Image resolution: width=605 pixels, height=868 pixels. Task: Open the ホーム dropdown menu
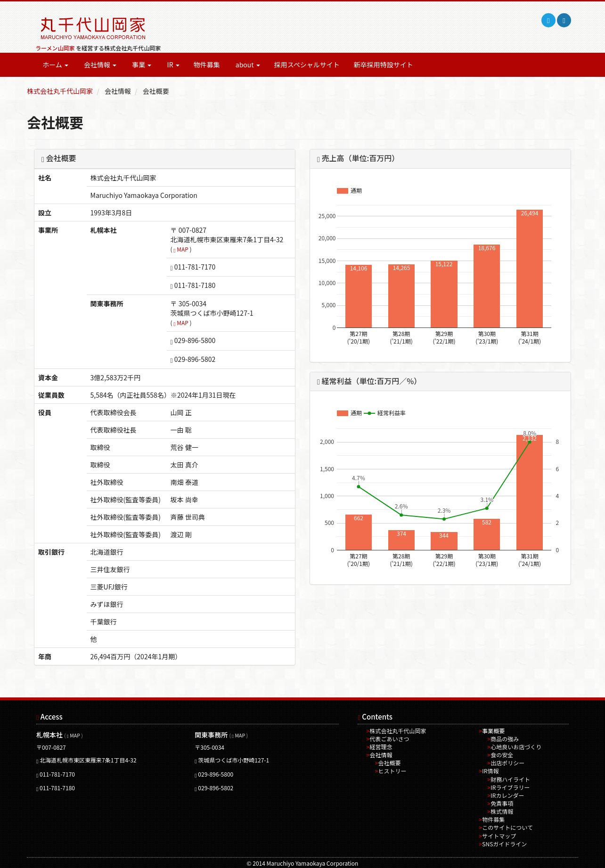[x=56, y=65]
